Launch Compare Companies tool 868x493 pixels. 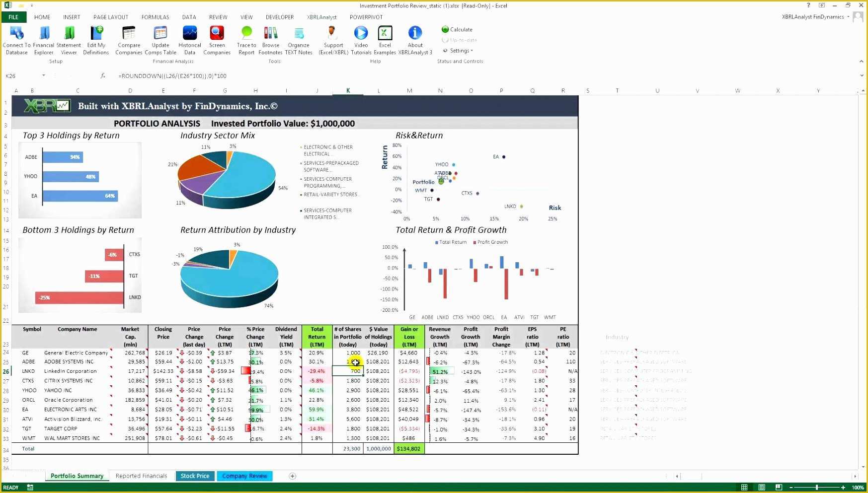129,40
